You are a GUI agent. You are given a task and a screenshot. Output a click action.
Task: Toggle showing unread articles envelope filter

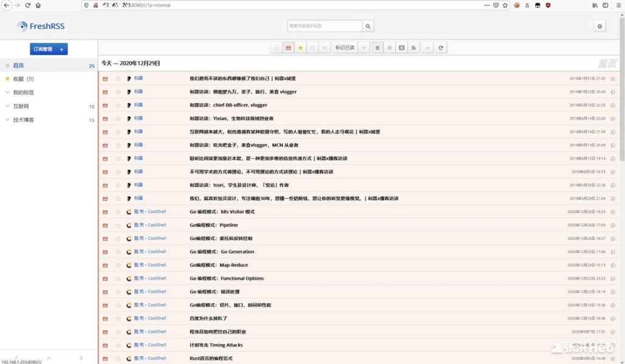(289, 48)
